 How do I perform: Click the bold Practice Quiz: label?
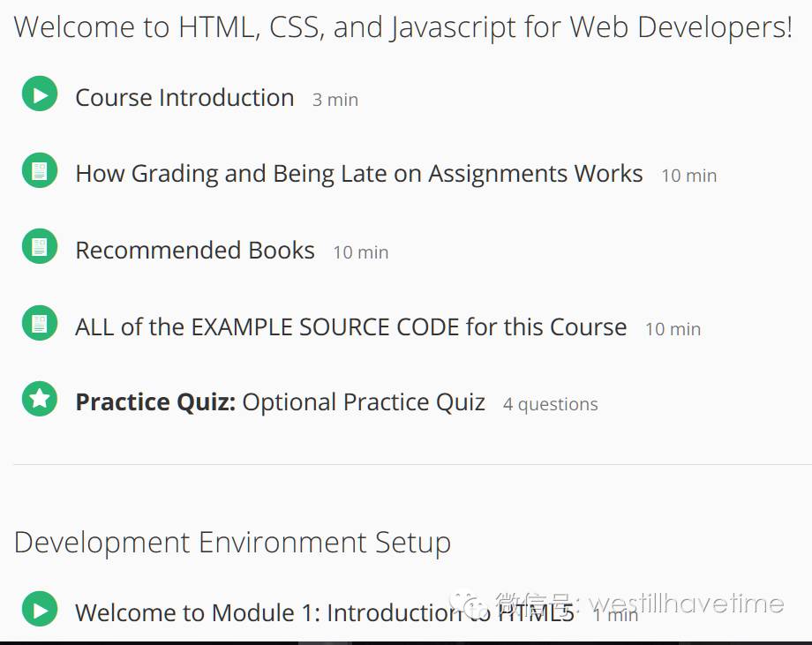[156, 402]
